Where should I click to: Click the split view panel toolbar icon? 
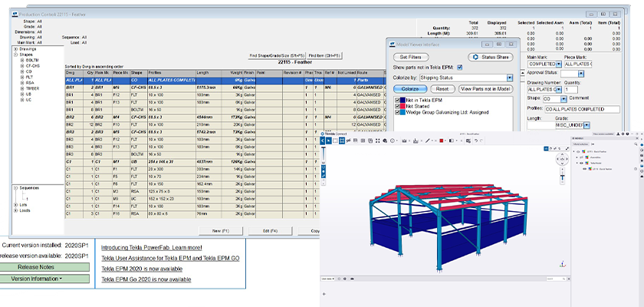click(452, 140)
